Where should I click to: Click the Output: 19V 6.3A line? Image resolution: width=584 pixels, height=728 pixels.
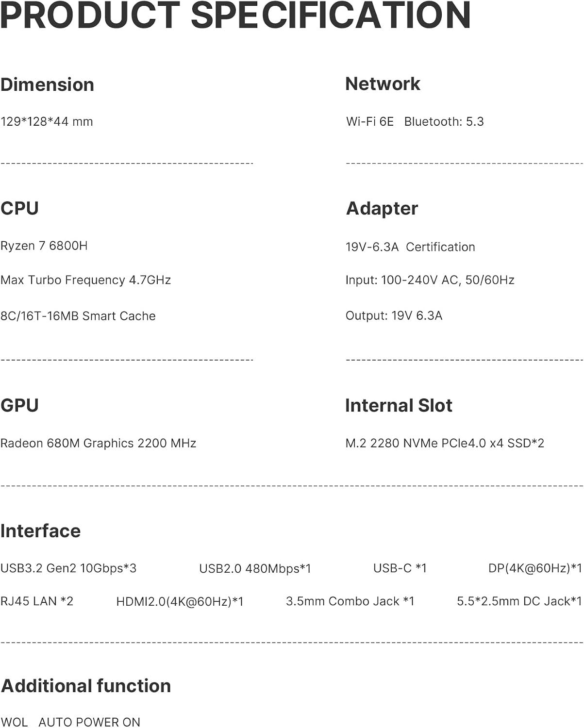pyautogui.click(x=394, y=315)
